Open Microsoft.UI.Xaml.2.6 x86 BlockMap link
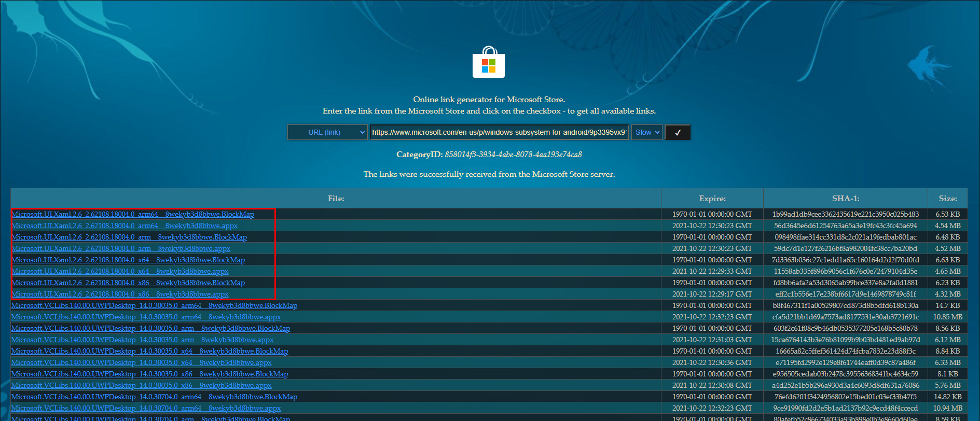The height and width of the screenshot is (421, 980). point(128,283)
